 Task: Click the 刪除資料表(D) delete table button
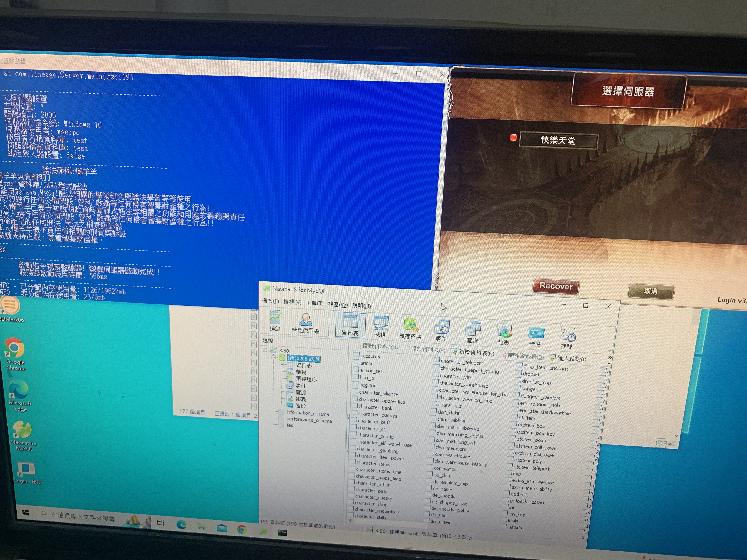[523, 356]
